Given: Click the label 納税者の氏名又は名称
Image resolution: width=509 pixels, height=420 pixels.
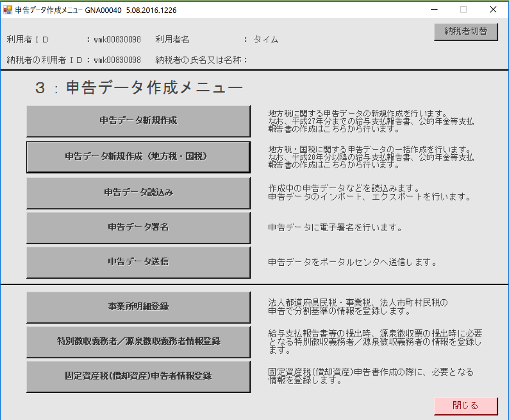Looking at the screenshot, I should [x=198, y=60].
